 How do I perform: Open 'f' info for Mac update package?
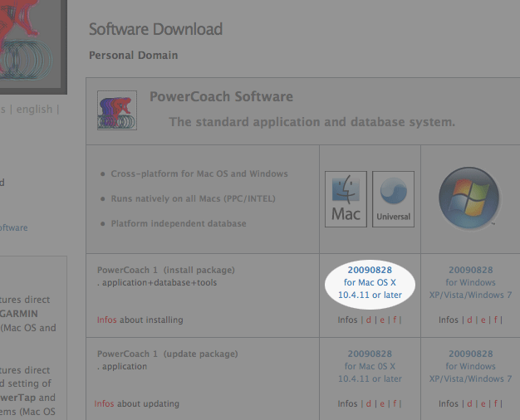point(395,403)
